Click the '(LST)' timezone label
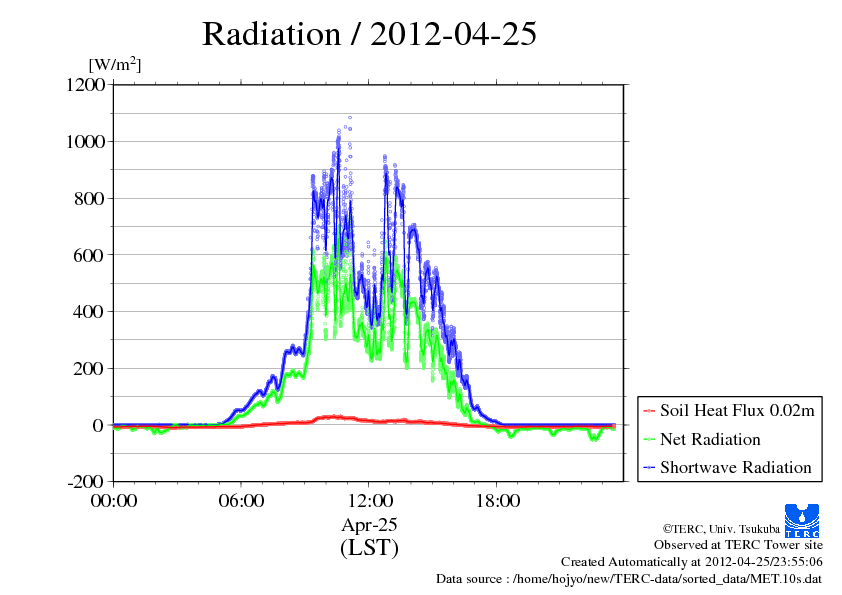842x595 pixels. 369,548
